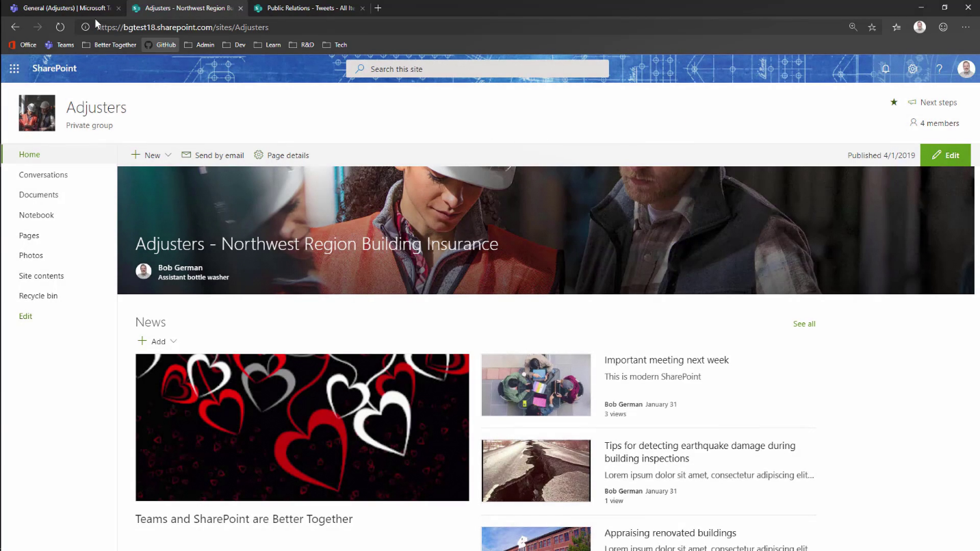Open the Better Together bookmarks folder

[x=109, y=44]
